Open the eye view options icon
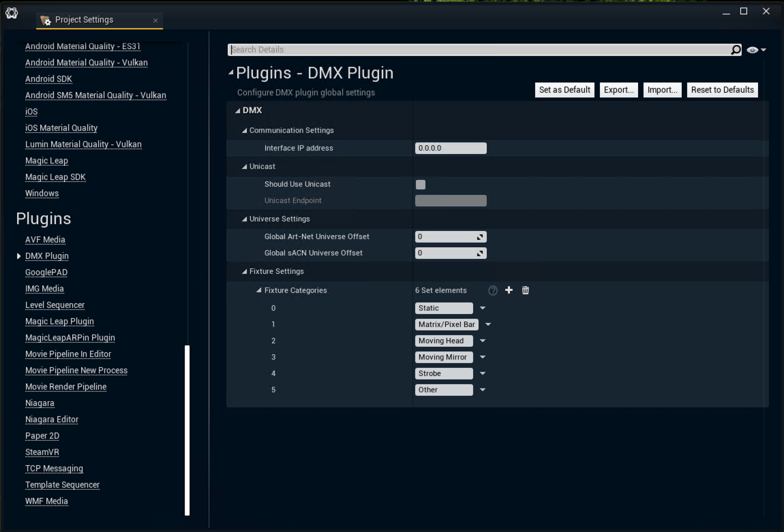 (x=755, y=50)
